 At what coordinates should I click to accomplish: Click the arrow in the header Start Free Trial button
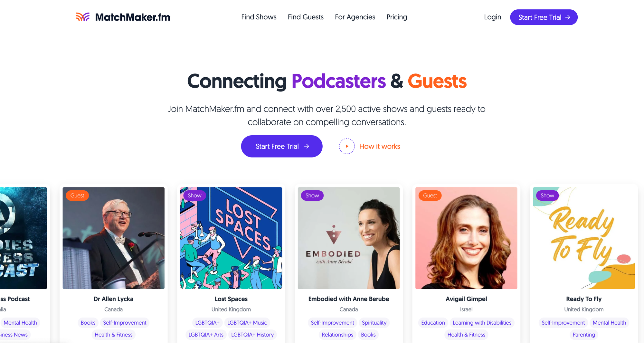click(568, 17)
